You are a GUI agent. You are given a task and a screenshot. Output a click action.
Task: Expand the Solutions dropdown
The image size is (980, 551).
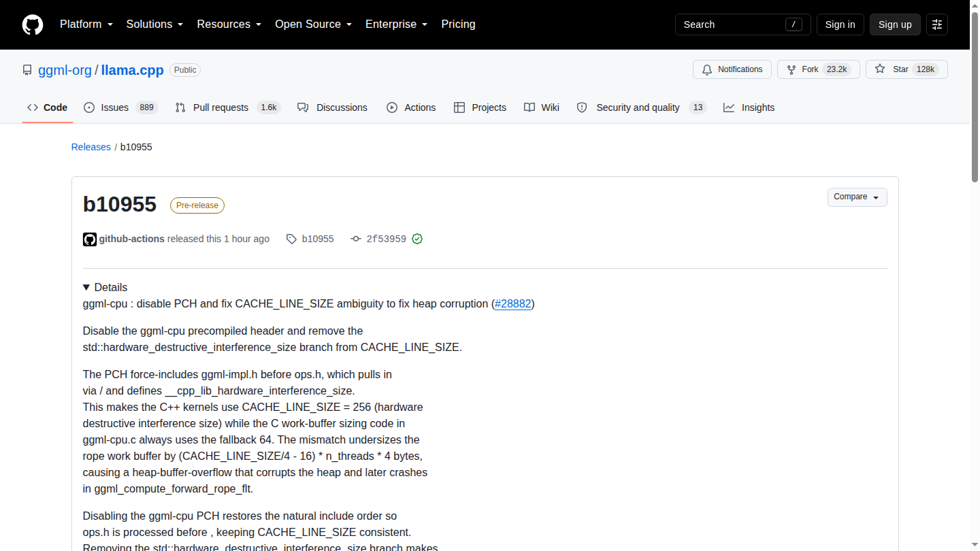(155, 24)
